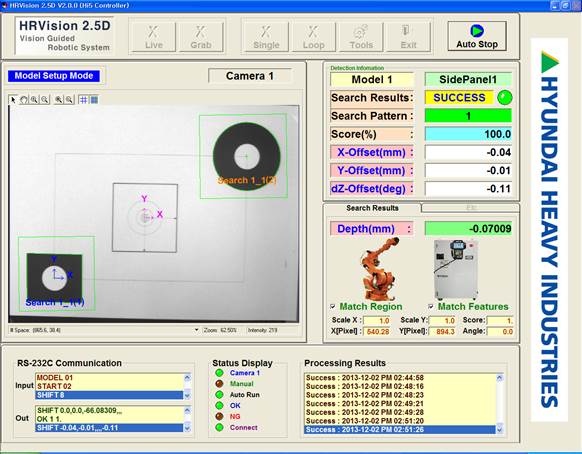Image resolution: width=582 pixels, height=454 pixels.
Task: Click the Model Setup Mode label
Action: [x=54, y=76]
